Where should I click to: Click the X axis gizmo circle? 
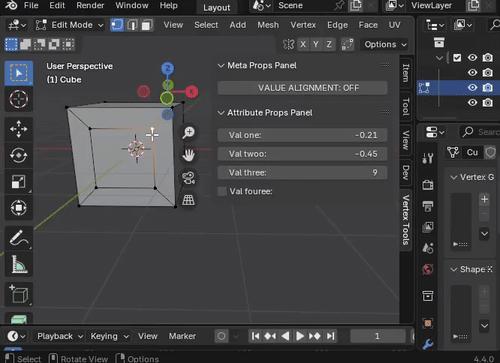coord(191,92)
